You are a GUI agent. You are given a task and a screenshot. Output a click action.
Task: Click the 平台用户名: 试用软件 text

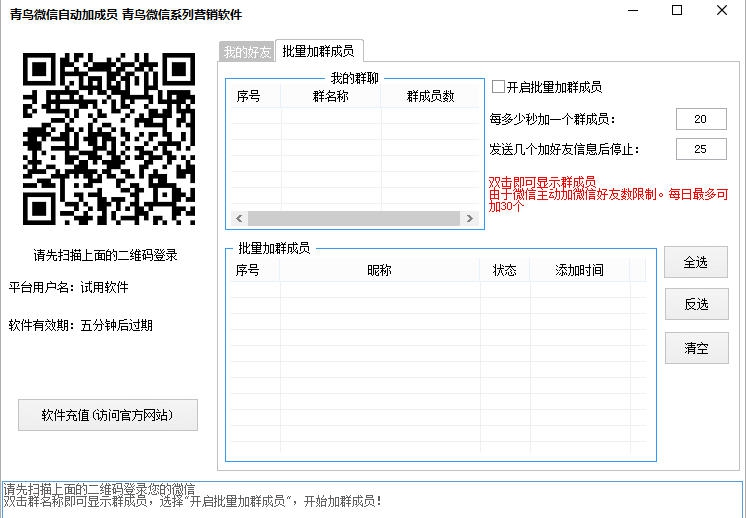[69, 287]
